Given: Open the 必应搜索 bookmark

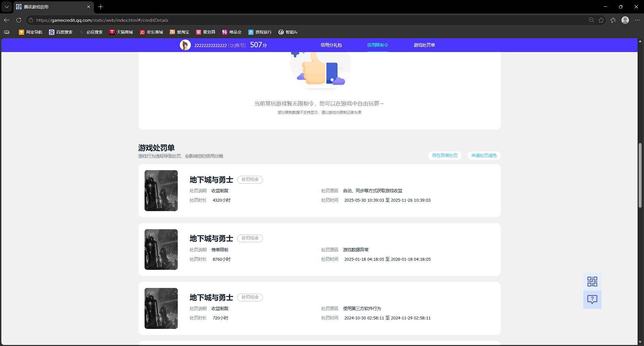Looking at the screenshot, I should 91,32.
